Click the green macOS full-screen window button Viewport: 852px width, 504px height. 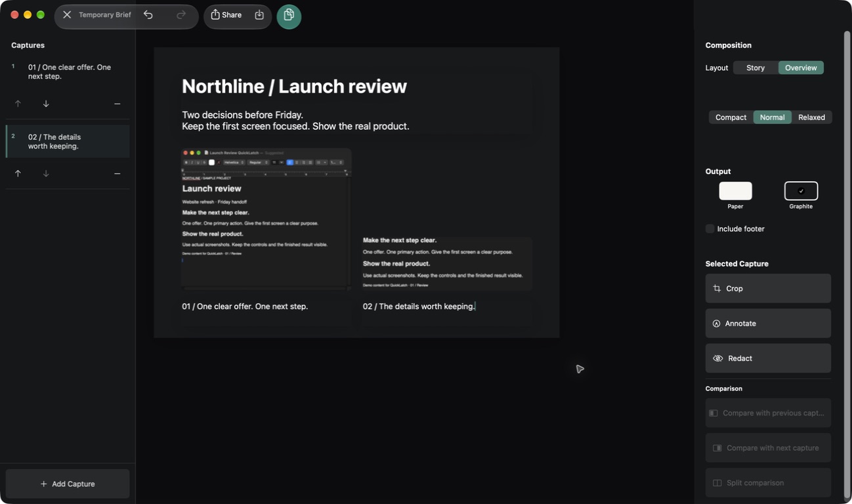coord(41,14)
